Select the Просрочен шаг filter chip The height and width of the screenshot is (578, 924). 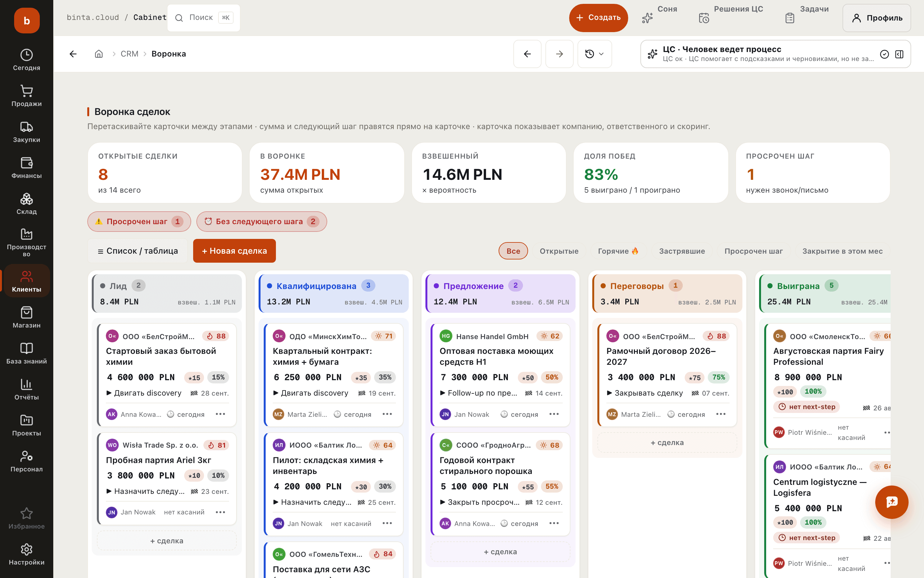click(x=753, y=251)
